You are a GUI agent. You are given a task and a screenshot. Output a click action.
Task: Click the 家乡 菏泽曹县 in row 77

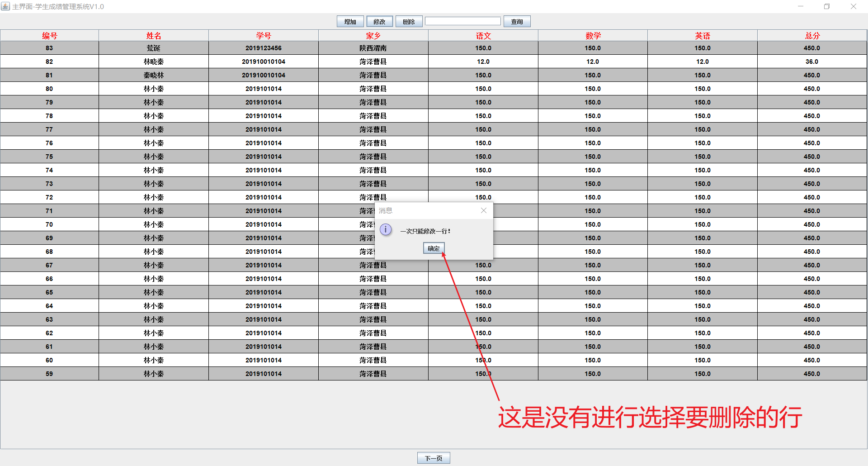[373, 129]
